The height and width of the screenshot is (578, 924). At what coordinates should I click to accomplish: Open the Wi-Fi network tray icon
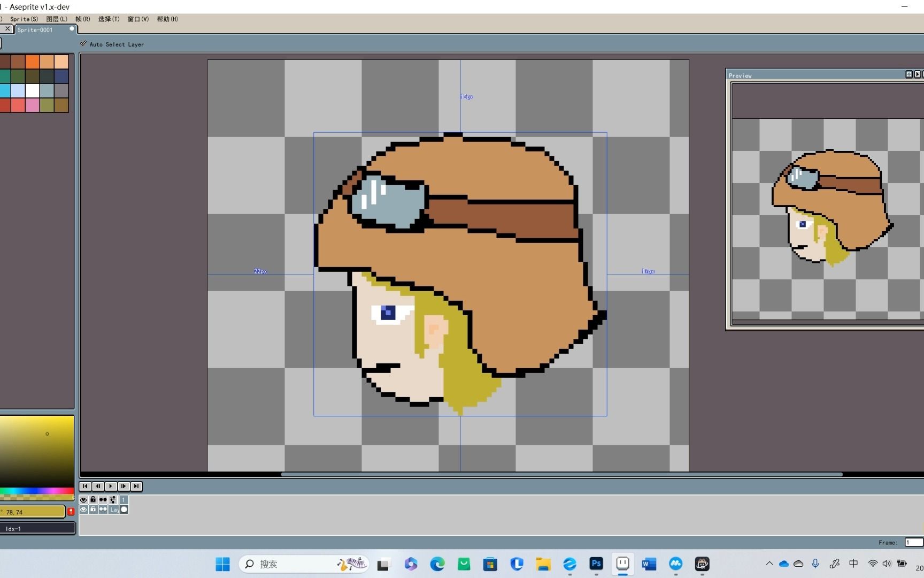click(x=873, y=564)
